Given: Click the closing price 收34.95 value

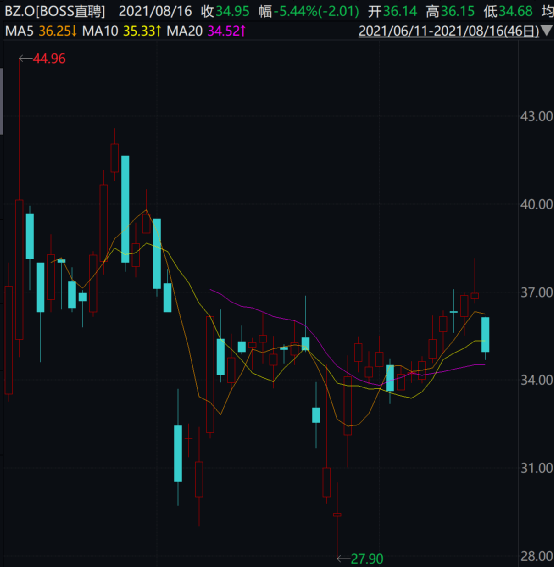Looking at the screenshot, I should pos(225,12).
